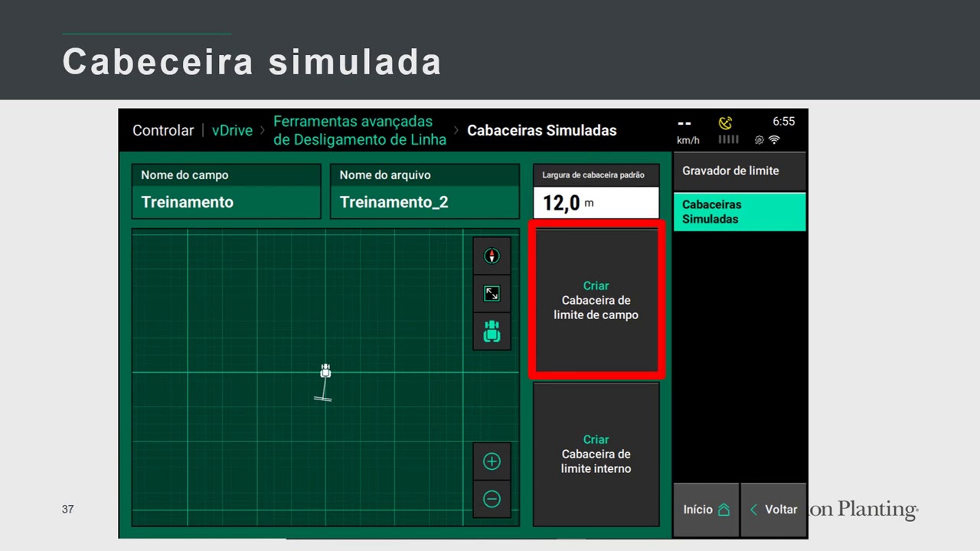Tap the 6:55 clock display
Screen dimensions: 980x551
pos(784,122)
